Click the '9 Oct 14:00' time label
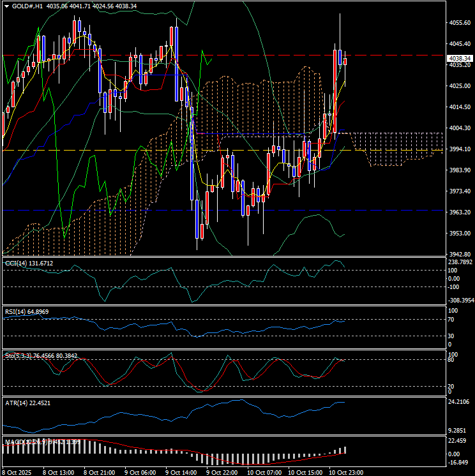Screen dimensions: 475x476 point(181,472)
